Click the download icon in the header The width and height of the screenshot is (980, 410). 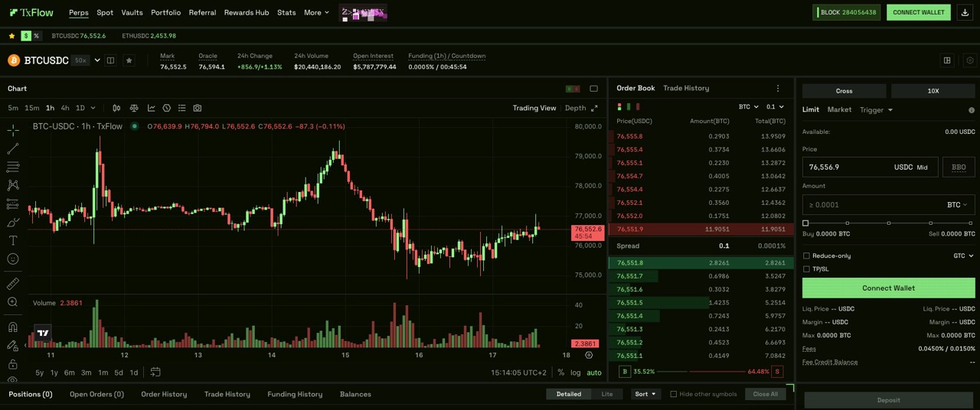click(965, 12)
